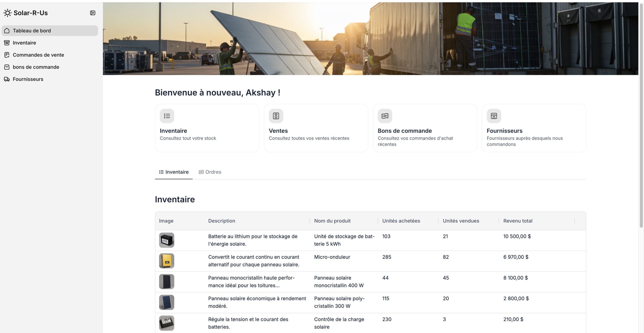Sort by Revenu total column header
644x333 pixels.
pos(518,221)
